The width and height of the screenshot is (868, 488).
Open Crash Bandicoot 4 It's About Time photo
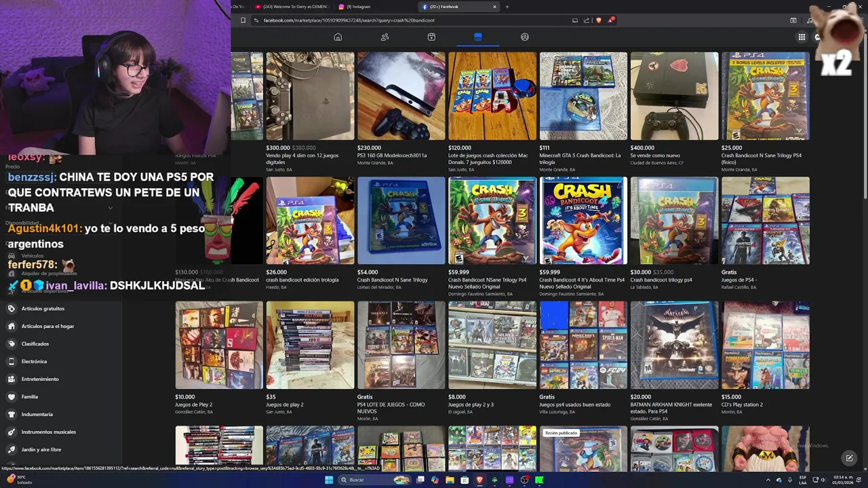[x=583, y=221]
